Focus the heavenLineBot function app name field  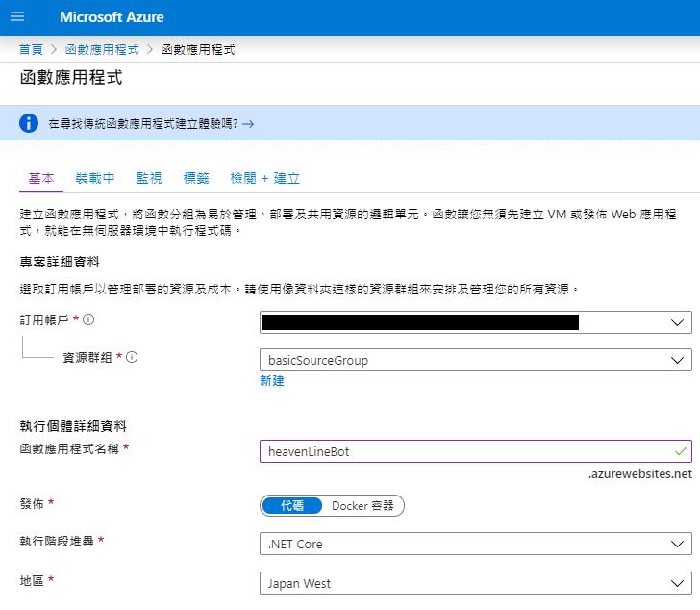tap(475, 451)
